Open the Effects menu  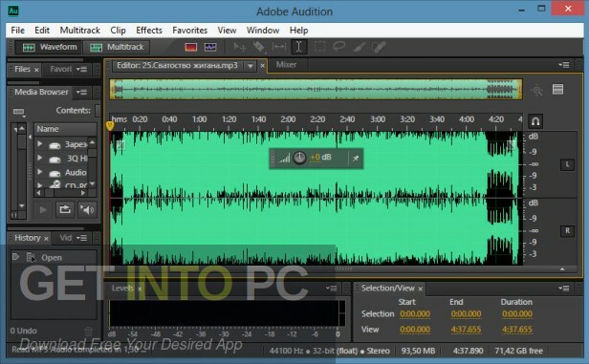149,31
